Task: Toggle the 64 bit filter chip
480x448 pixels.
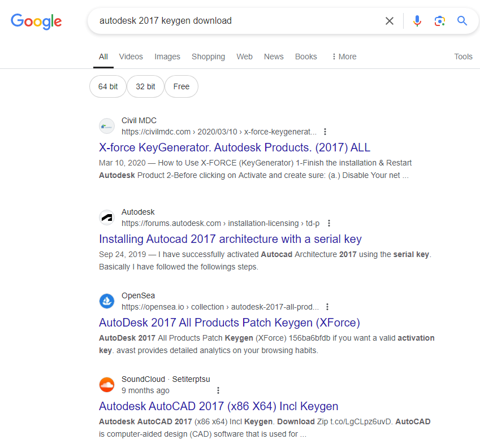Action: coord(108,86)
